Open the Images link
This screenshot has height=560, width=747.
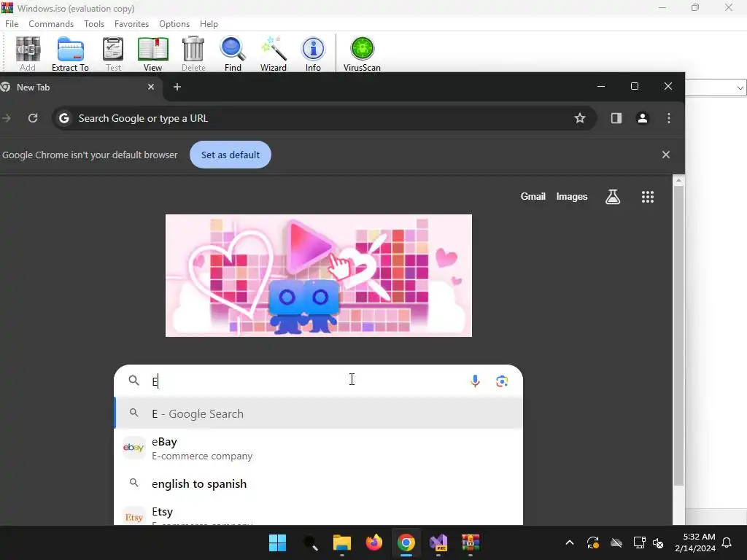572,197
